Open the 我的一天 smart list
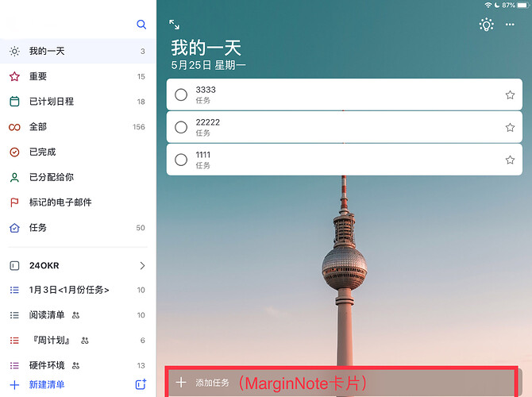Image resolution: width=532 pixels, height=397 pixels. click(x=78, y=52)
